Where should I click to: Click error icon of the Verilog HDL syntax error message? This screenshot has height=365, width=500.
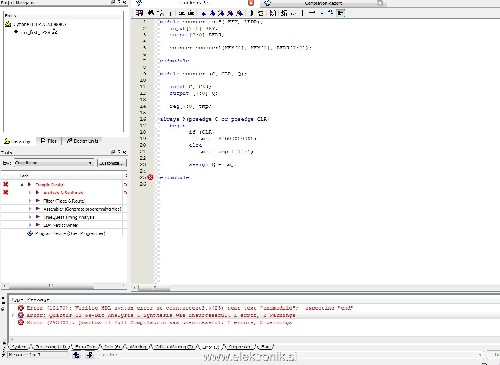click(x=21, y=308)
